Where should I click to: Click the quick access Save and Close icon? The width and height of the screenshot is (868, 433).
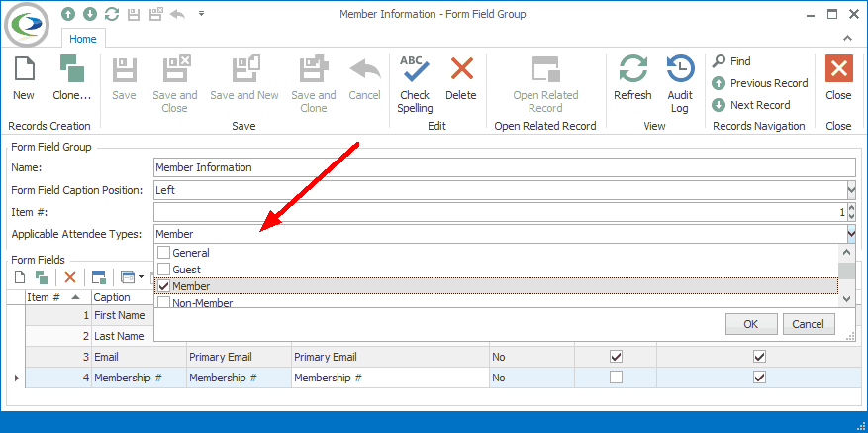(156, 14)
